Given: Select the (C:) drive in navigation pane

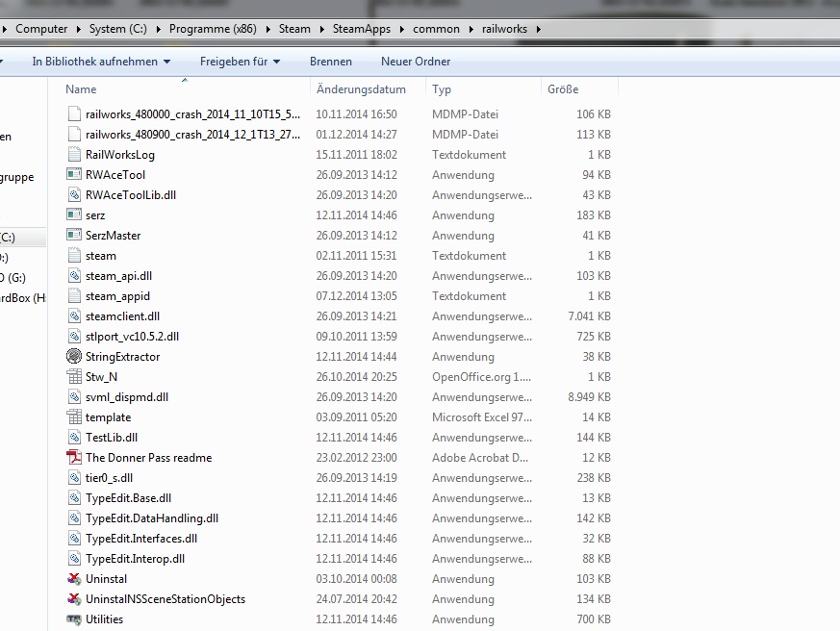Looking at the screenshot, I should [x=8, y=237].
